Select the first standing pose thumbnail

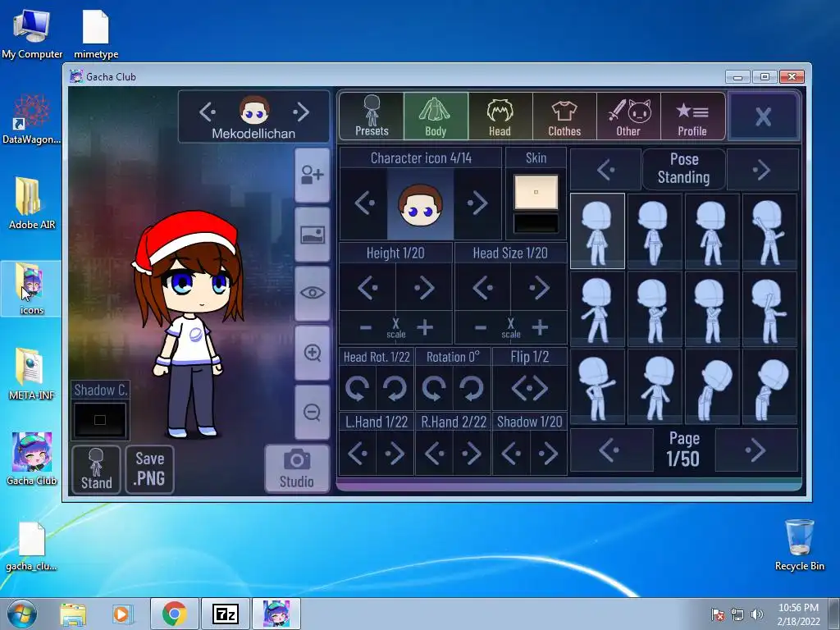coord(597,231)
